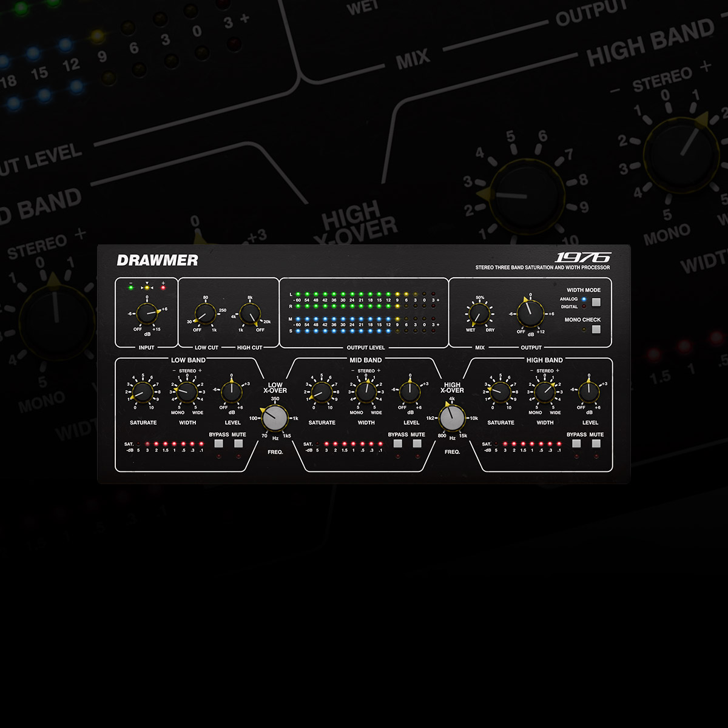Mute the Low Band
Image resolution: width=728 pixels, height=728 pixels.
(238, 443)
